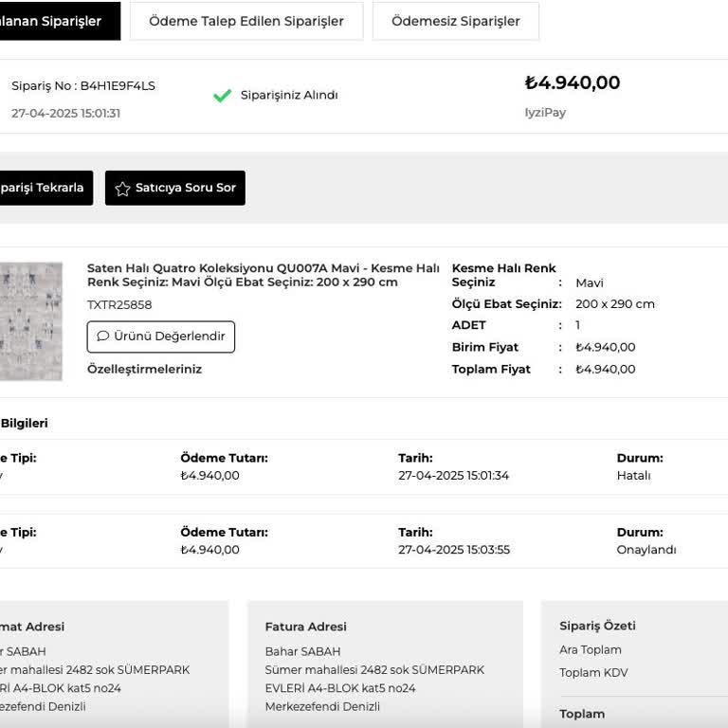Image resolution: width=728 pixels, height=728 pixels.
Task: Click the IyziPay payment method label
Action: click(545, 113)
